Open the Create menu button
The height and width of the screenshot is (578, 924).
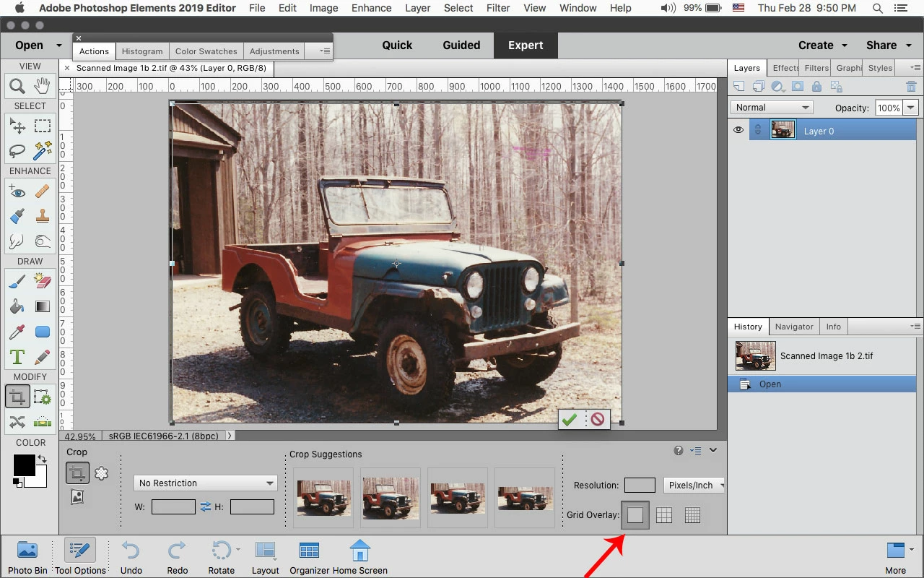pos(822,45)
